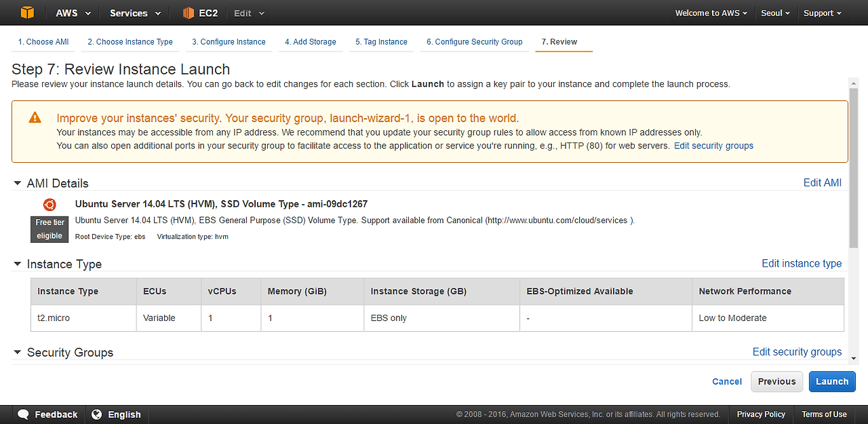Open the Services dropdown menu

pos(136,13)
